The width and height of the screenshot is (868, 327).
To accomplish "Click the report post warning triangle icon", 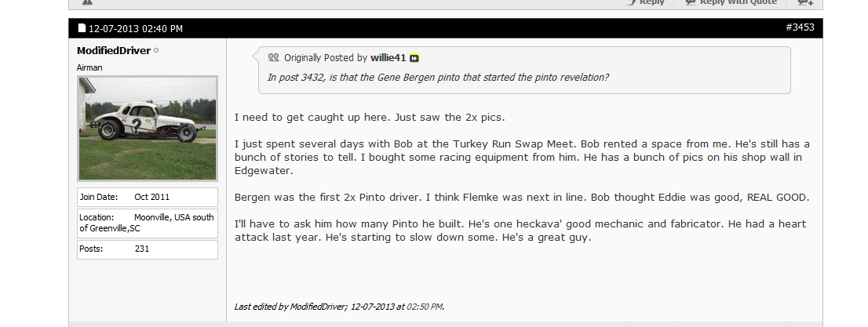I will (x=87, y=2).
